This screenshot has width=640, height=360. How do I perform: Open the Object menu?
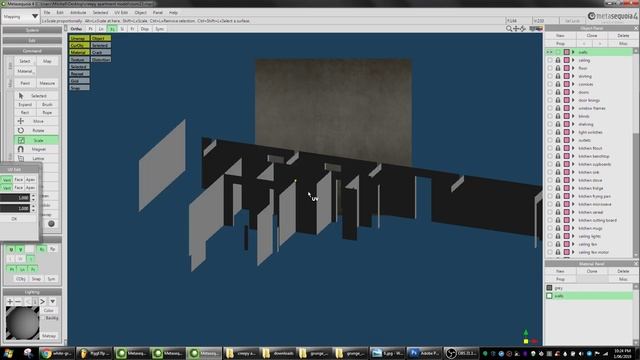pyautogui.click(x=140, y=13)
